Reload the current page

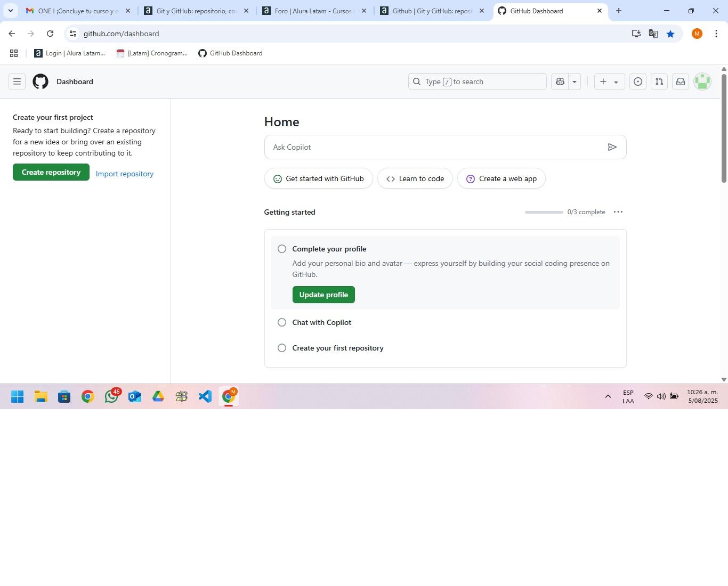pos(50,34)
